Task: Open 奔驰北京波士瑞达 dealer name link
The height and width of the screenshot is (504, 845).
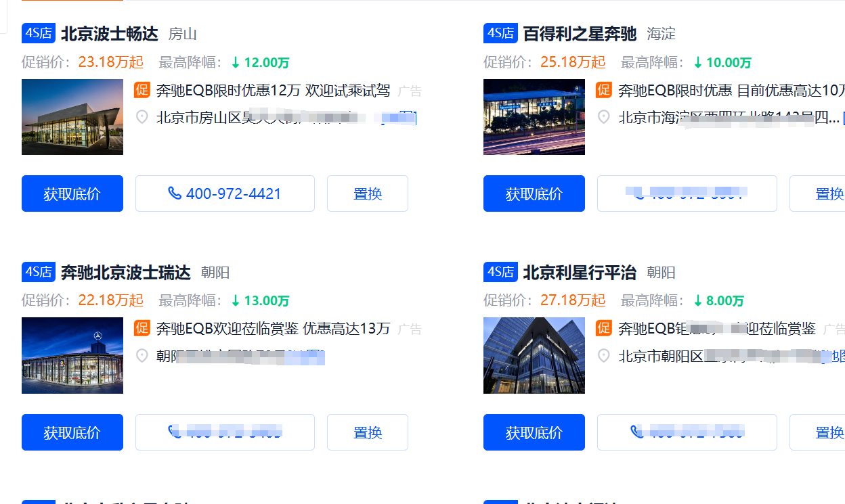Action: [x=126, y=272]
